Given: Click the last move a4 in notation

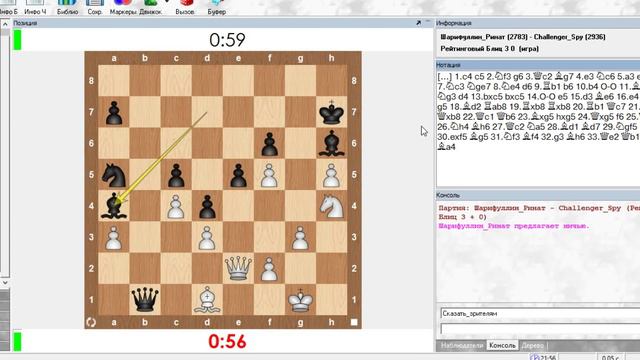Looking at the screenshot, I should click(447, 147).
